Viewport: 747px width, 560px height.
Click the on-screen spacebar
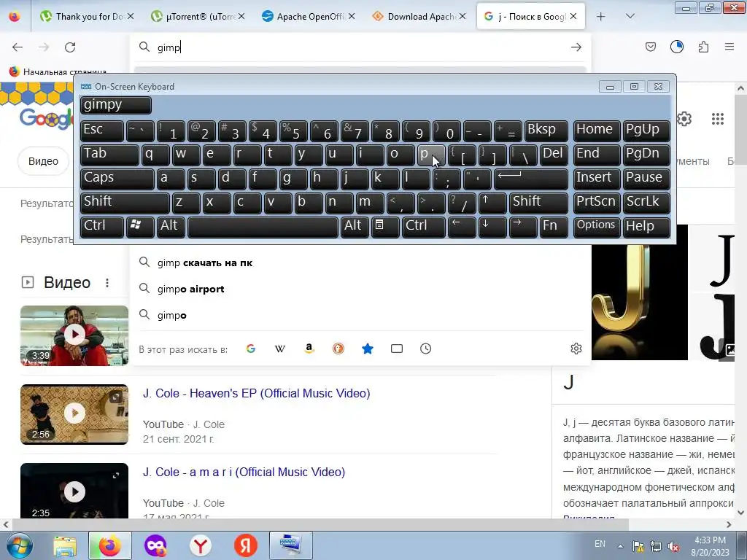263,226
